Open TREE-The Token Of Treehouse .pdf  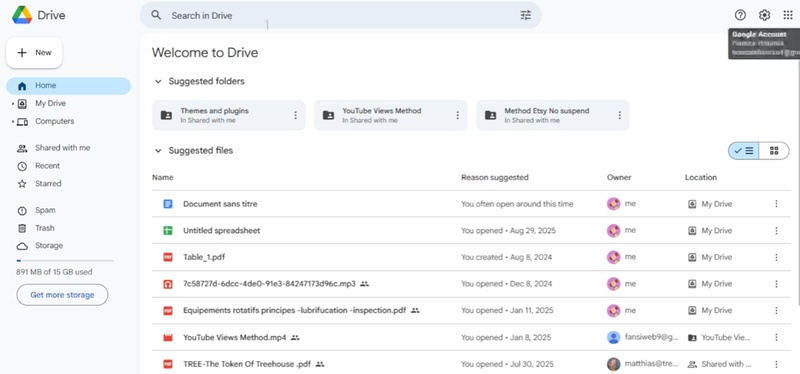coord(246,364)
